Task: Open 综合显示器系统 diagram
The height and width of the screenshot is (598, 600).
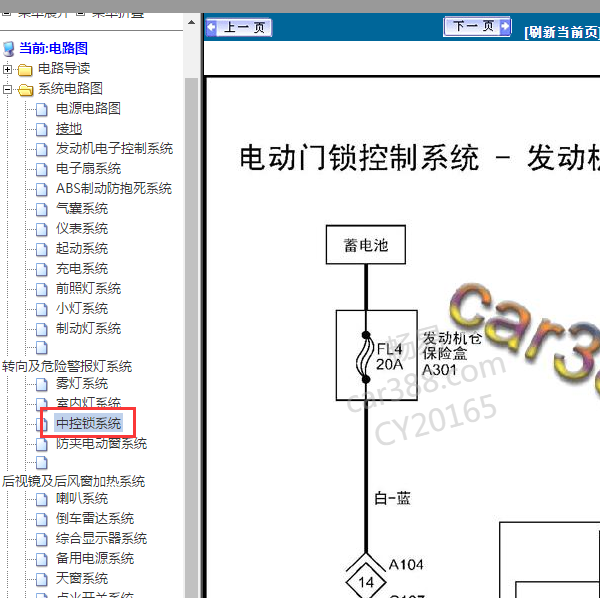Action: [101, 538]
